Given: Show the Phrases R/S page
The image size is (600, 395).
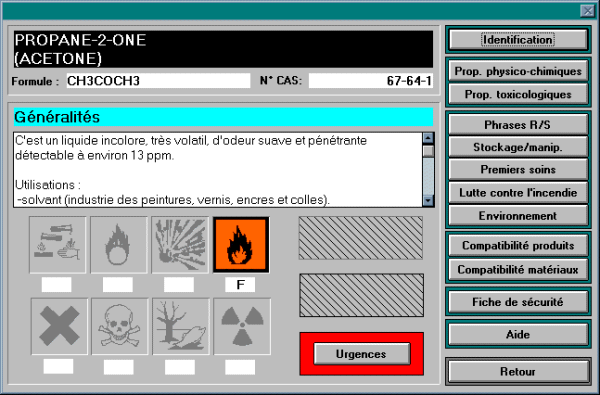Looking at the screenshot, I should [x=518, y=125].
